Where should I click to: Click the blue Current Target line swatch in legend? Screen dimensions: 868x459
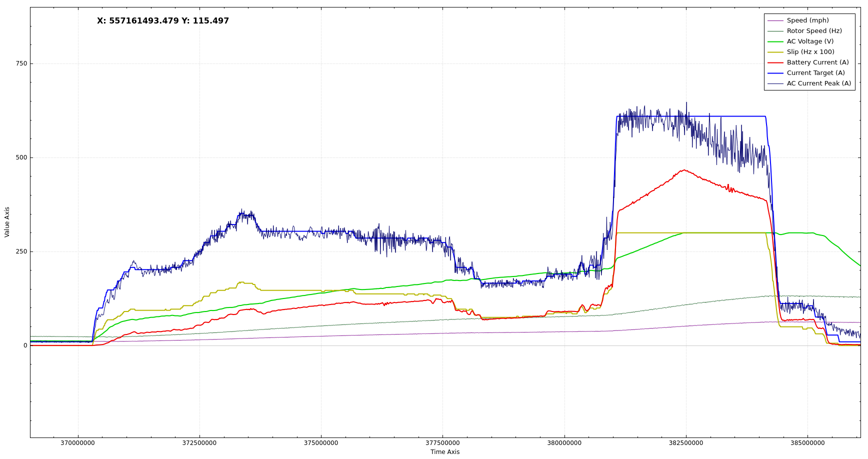click(x=775, y=73)
